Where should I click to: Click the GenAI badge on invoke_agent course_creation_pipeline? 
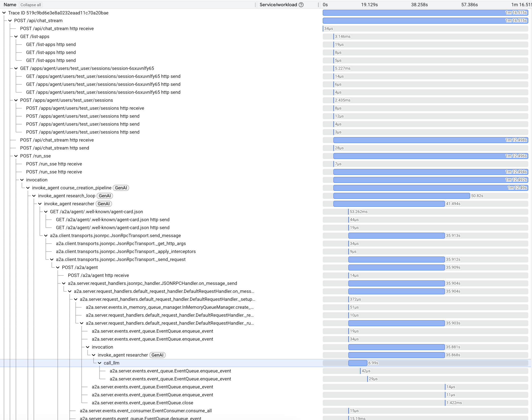(x=121, y=188)
